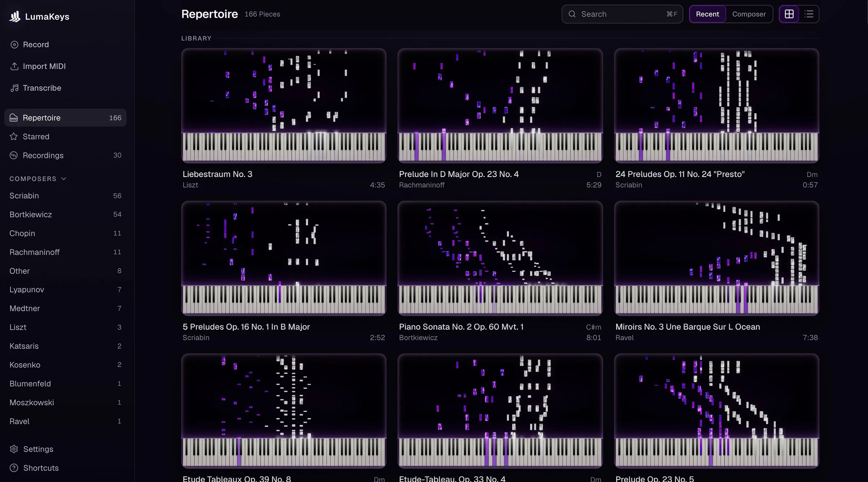Click the "Ravel" composer entry in sidebar
The width and height of the screenshot is (868, 482).
65,422
